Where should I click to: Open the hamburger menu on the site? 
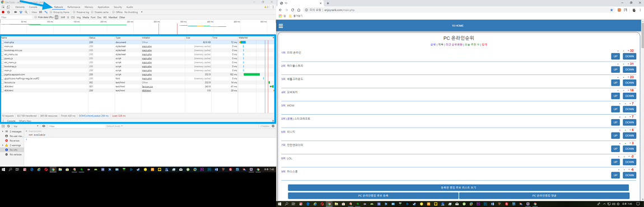tap(281, 26)
